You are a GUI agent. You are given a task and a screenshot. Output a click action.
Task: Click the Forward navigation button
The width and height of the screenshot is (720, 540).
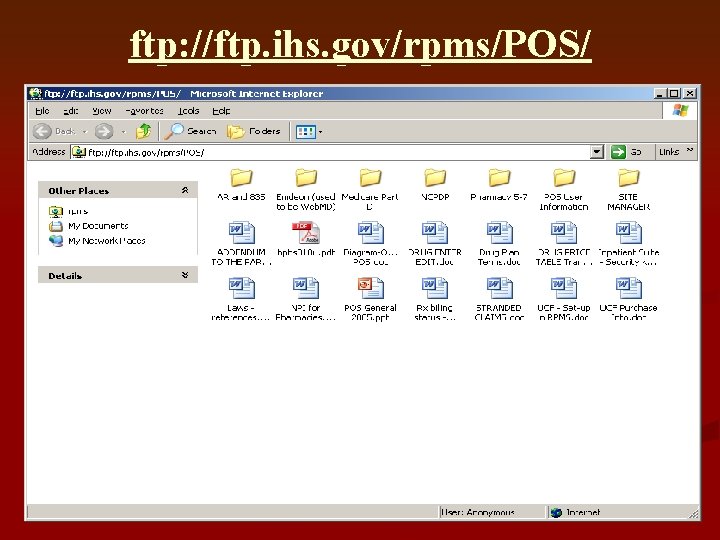(104, 132)
